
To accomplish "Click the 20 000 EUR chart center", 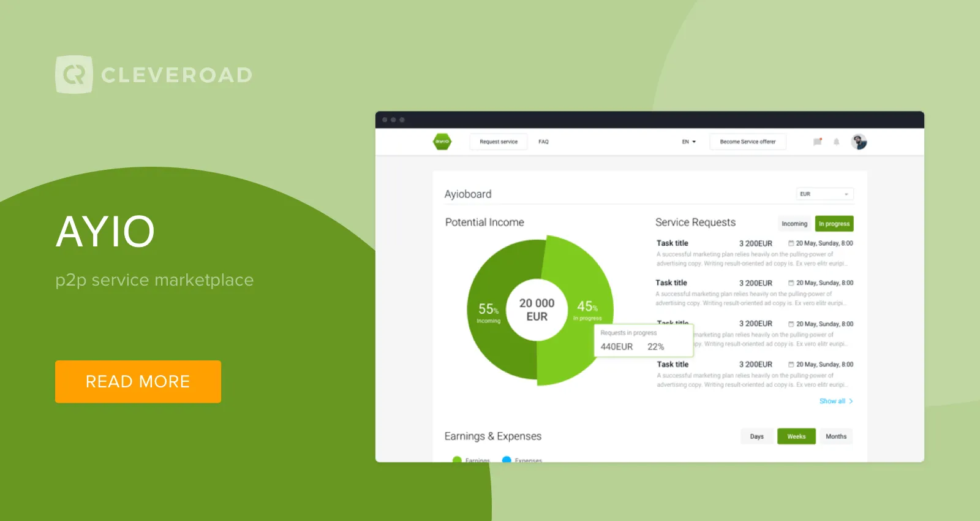I will 537,310.
